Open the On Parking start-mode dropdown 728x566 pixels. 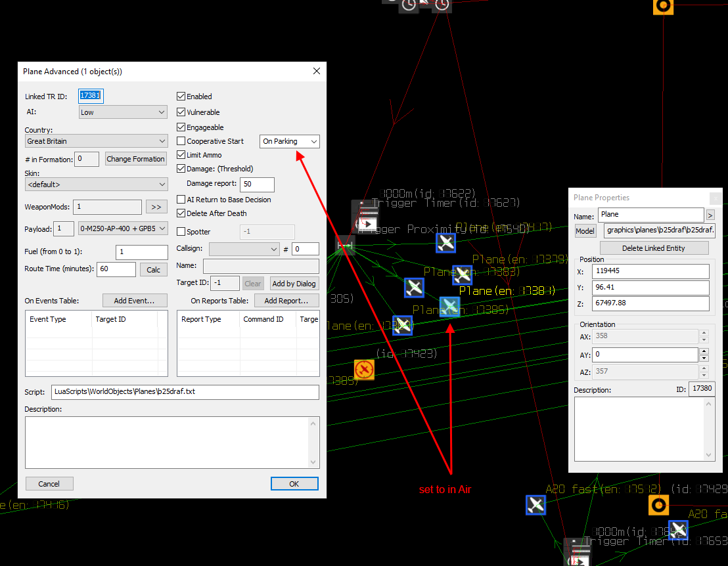[290, 142]
